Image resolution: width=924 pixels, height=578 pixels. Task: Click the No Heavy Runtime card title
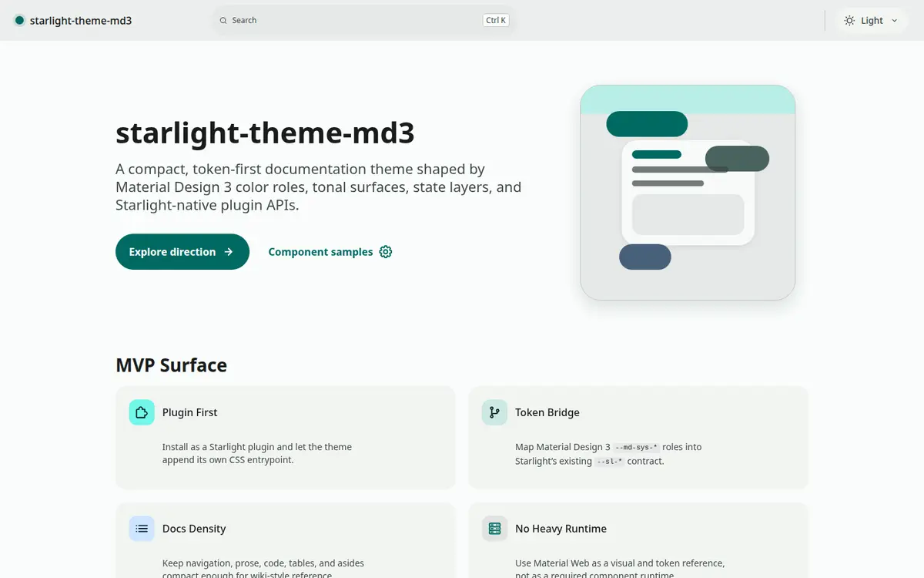coord(561,529)
